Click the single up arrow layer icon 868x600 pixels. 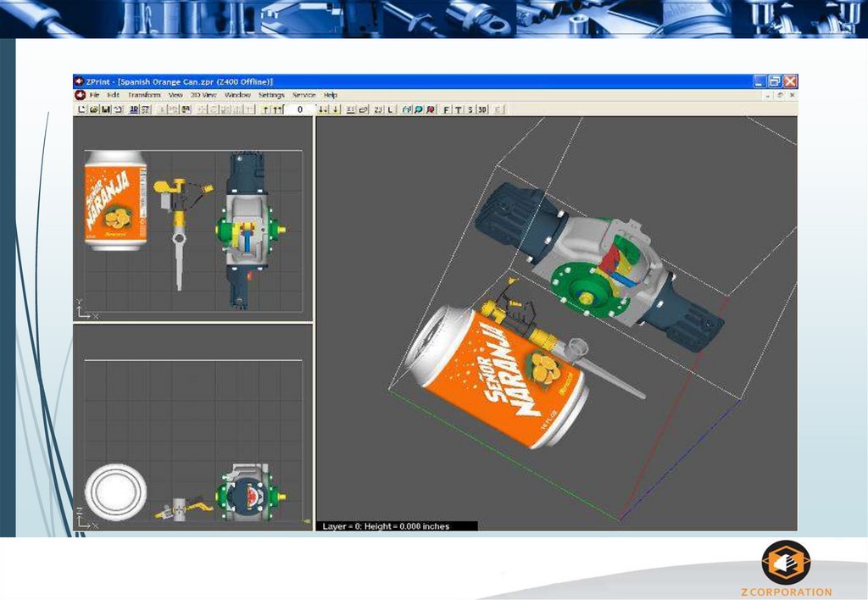[x=265, y=109]
